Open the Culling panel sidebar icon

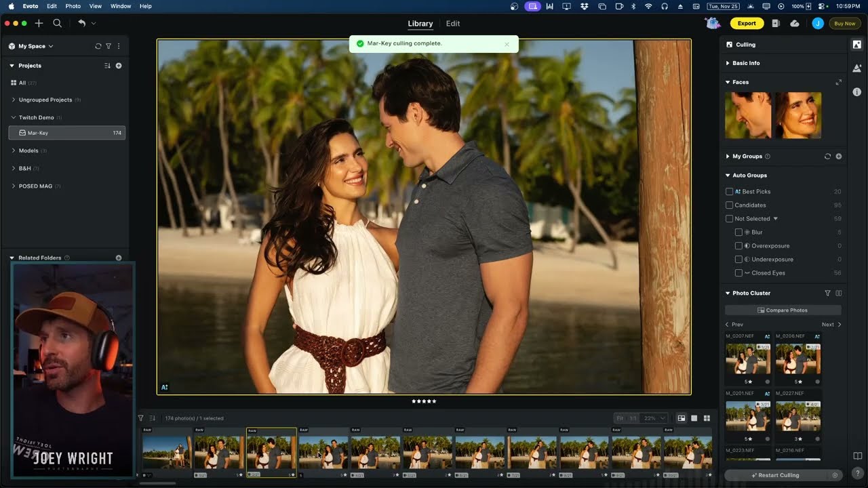tap(857, 45)
